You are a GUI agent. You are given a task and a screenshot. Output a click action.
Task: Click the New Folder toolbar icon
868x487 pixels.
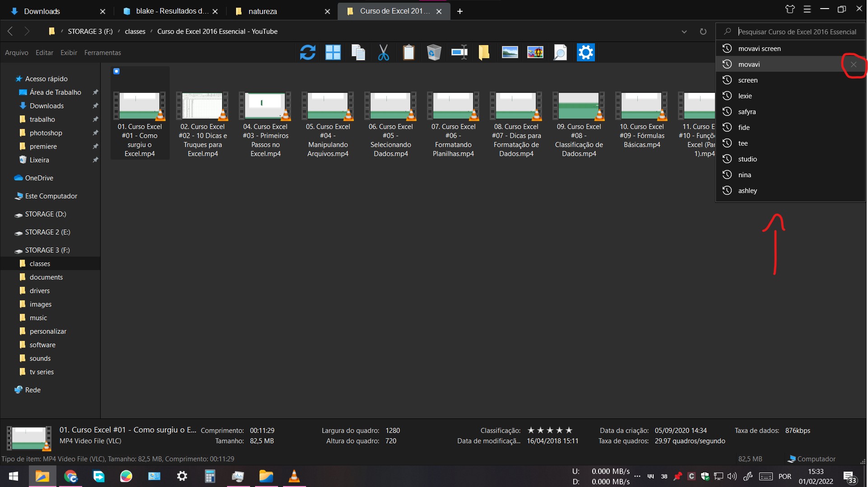click(484, 52)
